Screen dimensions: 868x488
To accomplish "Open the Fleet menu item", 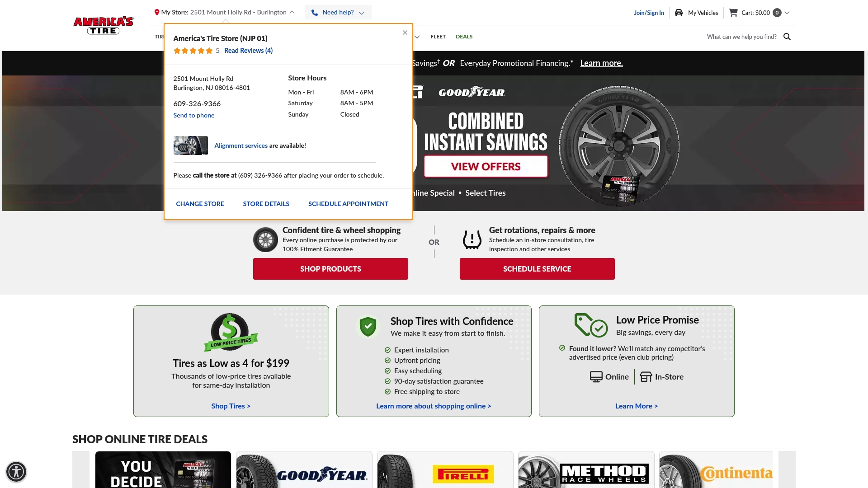I will [x=438, y=37].
